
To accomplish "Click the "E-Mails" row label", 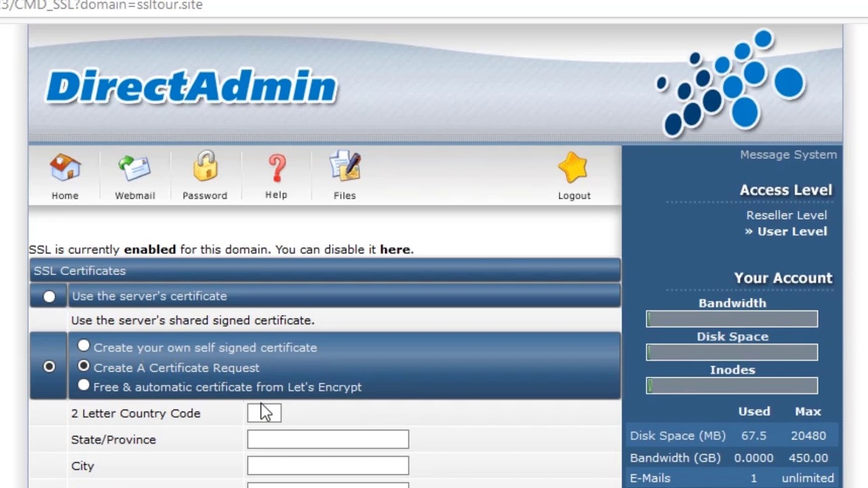I will [650, 479].
